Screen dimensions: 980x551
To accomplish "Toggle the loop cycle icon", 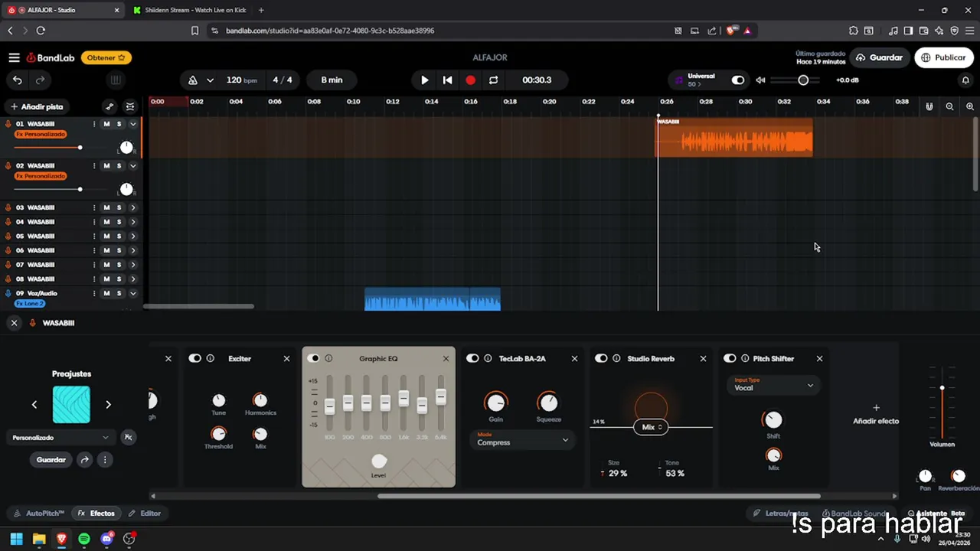I will [x=493, y=80].
